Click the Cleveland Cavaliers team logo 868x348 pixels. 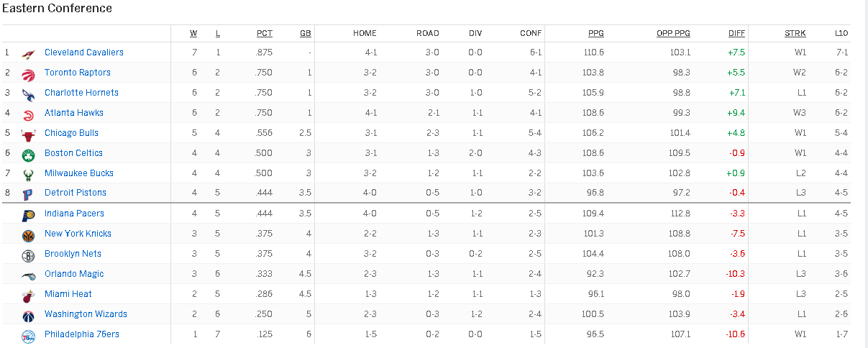[28, 53]
